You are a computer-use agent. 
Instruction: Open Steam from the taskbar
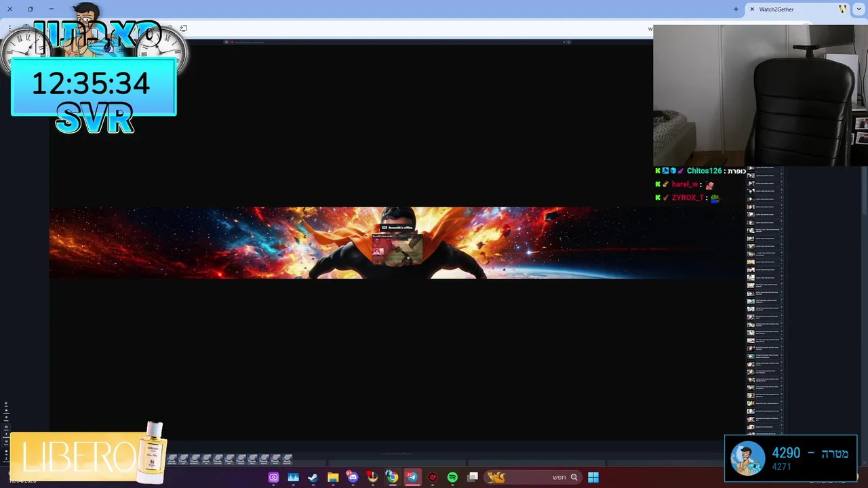[x=313, y=477]
